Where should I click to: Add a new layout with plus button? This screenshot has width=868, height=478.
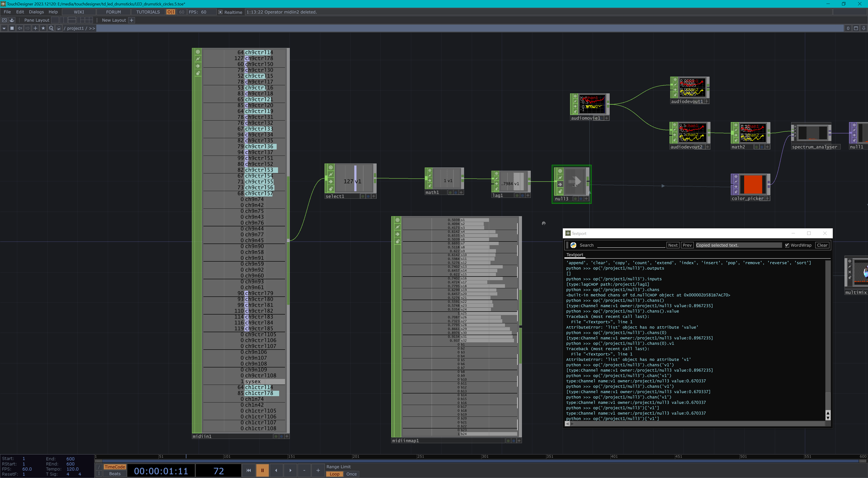(x=132, y=20)
